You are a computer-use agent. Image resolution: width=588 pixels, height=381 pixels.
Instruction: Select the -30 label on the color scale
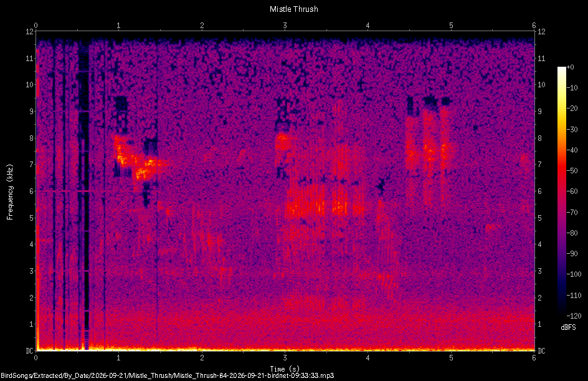[572, 130]
